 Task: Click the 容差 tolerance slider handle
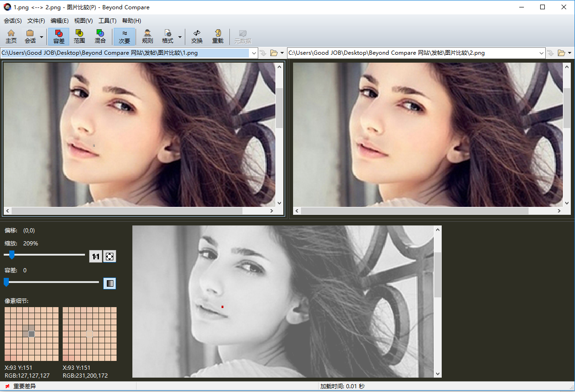(x=7, y=282)
